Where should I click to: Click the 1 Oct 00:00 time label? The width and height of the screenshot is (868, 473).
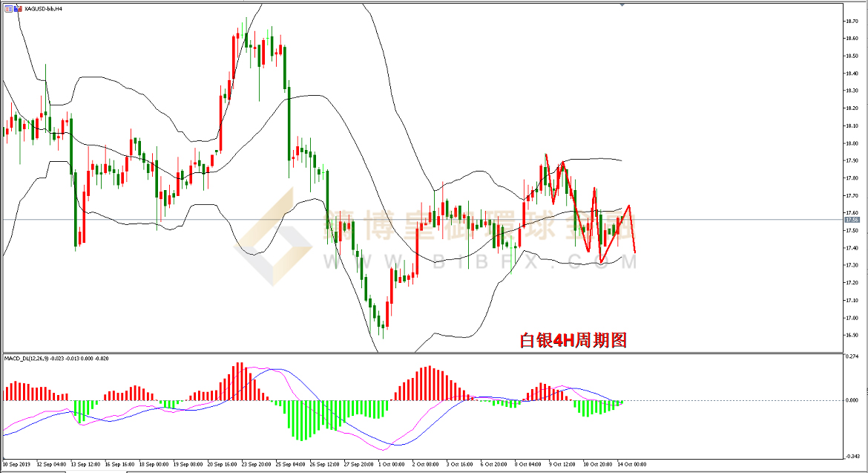[x=390, y=464]
